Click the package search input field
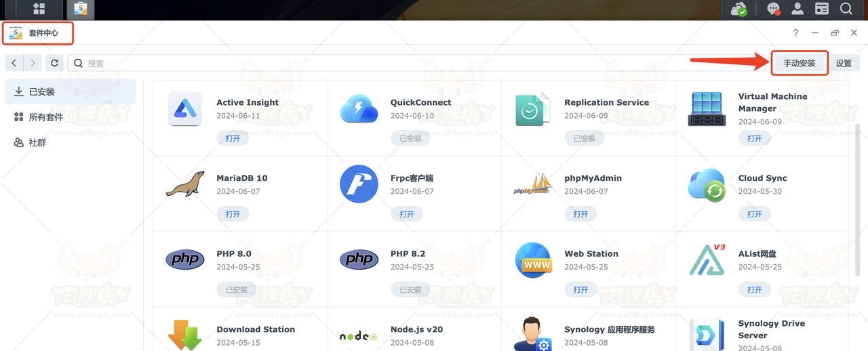 tap(407, 63)
